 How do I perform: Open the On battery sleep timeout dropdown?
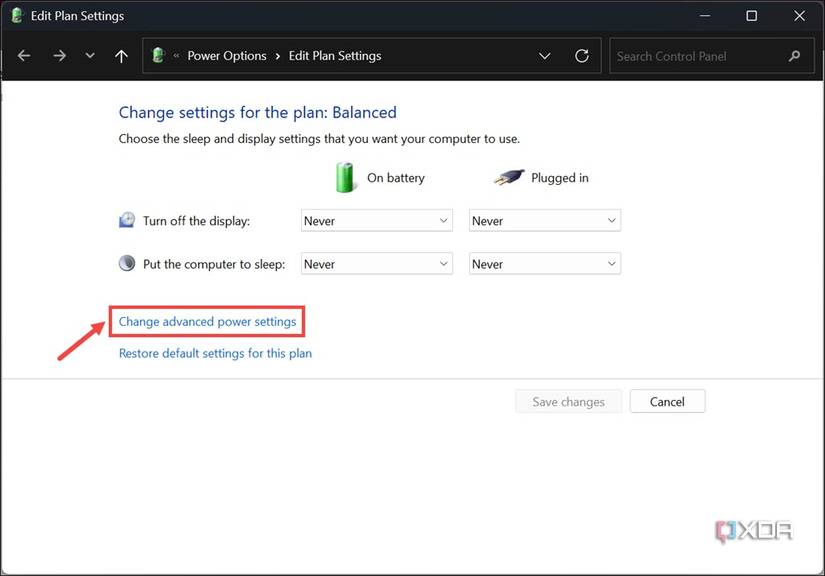coord(376,263)
